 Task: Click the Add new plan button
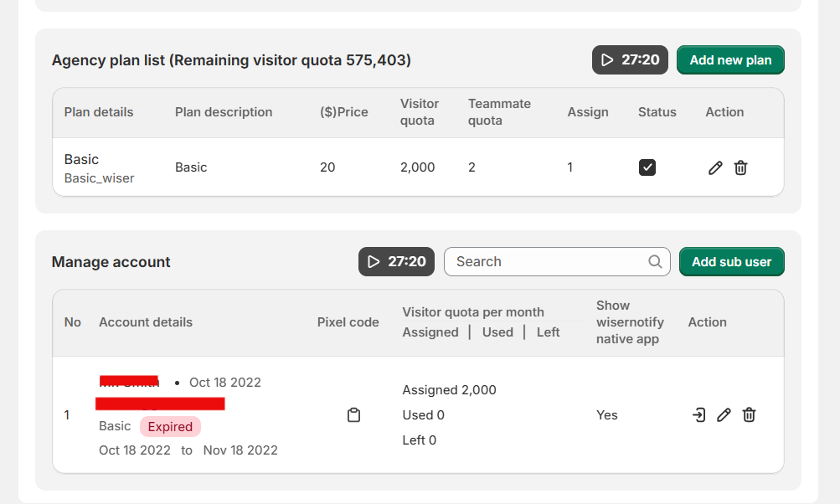[x=730, y=60]
